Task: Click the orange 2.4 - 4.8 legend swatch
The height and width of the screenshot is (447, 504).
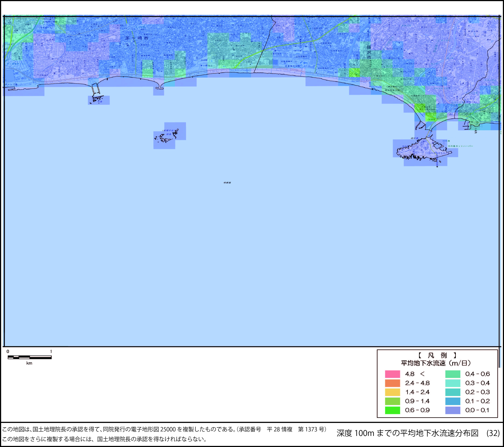Action: [392, 383]
